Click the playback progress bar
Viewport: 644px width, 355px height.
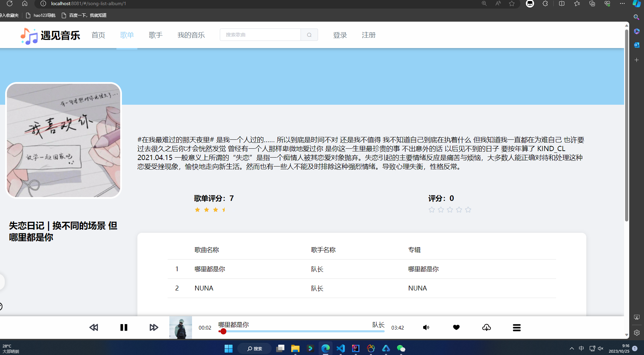pos(302,331)
